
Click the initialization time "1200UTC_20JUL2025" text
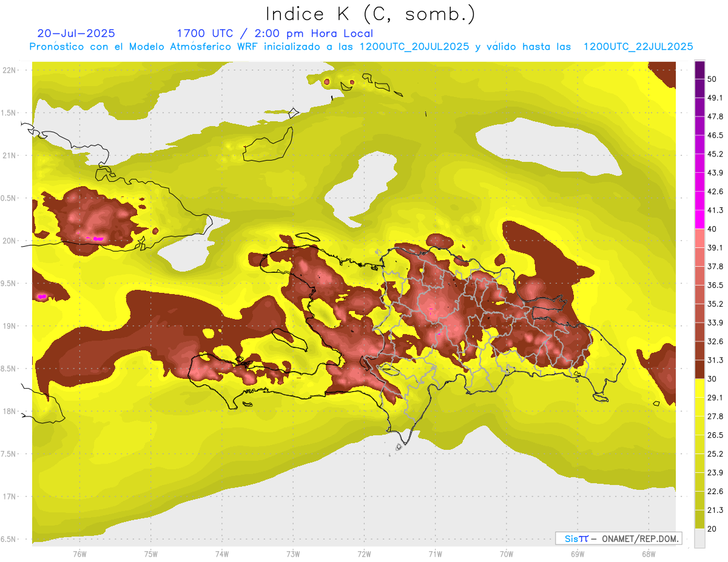pos(414,47)
